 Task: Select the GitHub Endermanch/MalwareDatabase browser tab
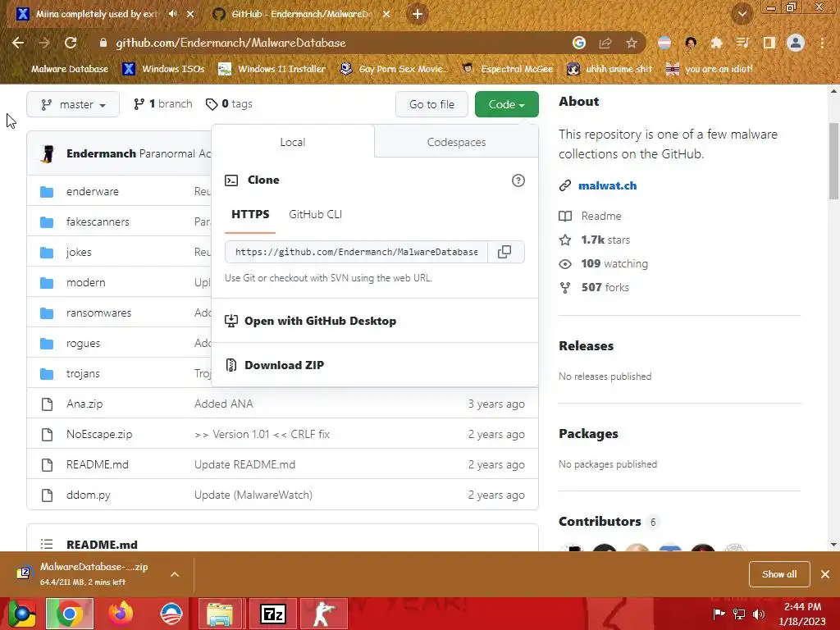[300, 14]
